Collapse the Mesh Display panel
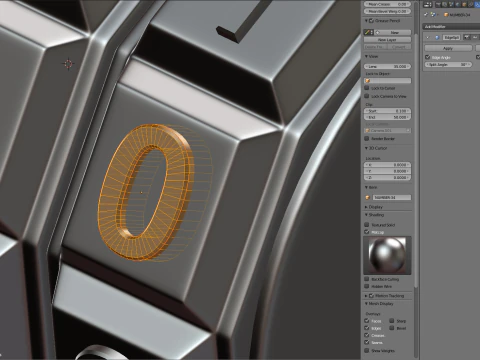This screenshot has height=360, width=480. pyautogui.click(x=366, y=304)
